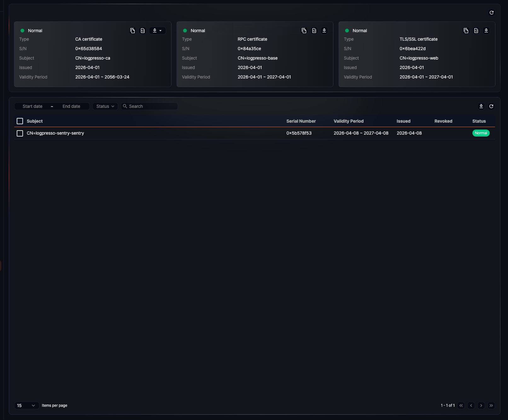The height and width of the screenshot is (420, 508).
Task: Copy the CA certificate details
Action: point(133,31)
